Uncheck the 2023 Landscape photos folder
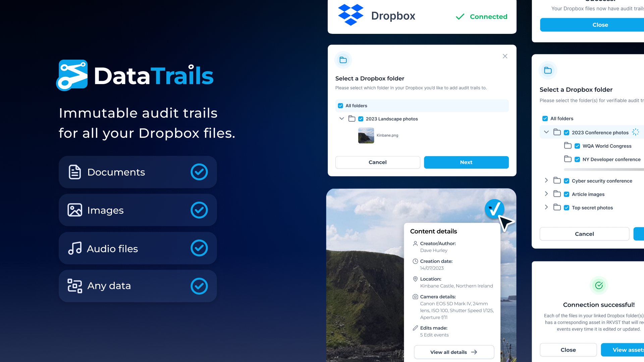Image resolution: width=644 pixels, height=362 pixels. click(361, 119)
